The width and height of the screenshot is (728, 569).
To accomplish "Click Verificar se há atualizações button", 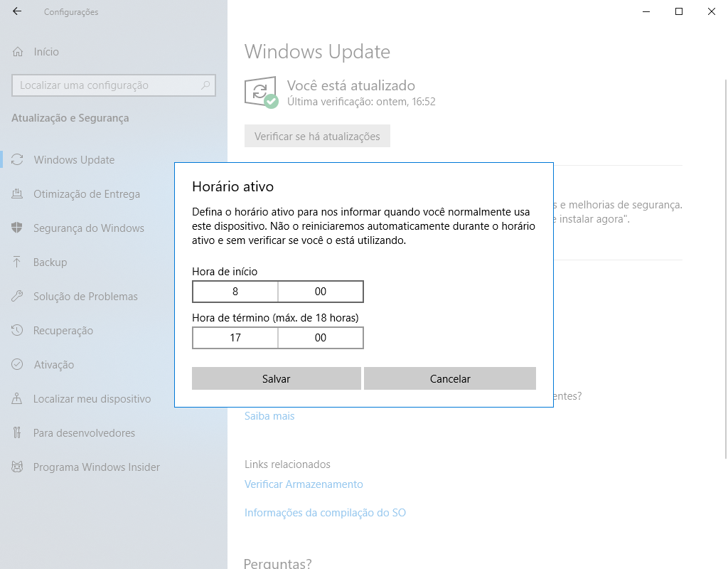I will [317, 136].
